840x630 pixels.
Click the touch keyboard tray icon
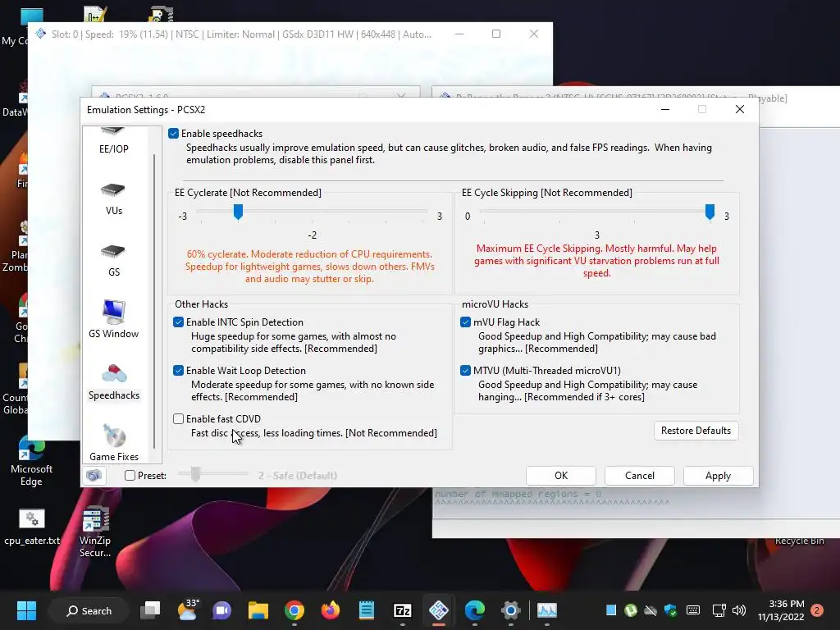pyautogui.click(x=692, y=610)
